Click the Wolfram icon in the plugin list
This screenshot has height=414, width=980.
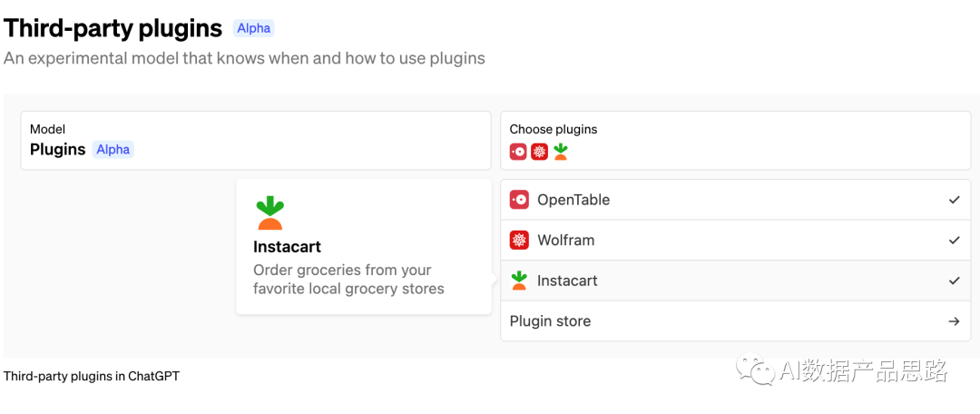[x=519, y=241]
